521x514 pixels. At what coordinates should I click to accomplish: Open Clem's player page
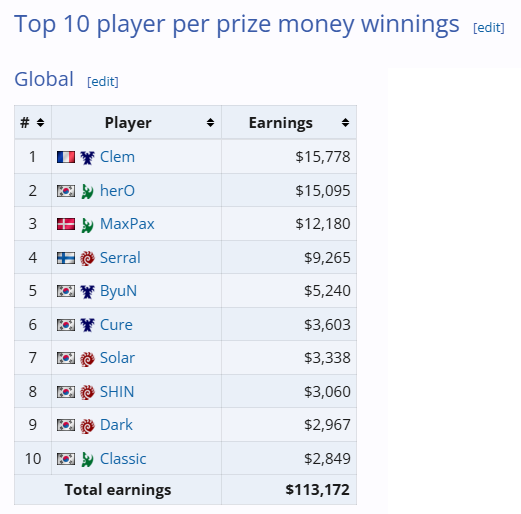[117, 157]
